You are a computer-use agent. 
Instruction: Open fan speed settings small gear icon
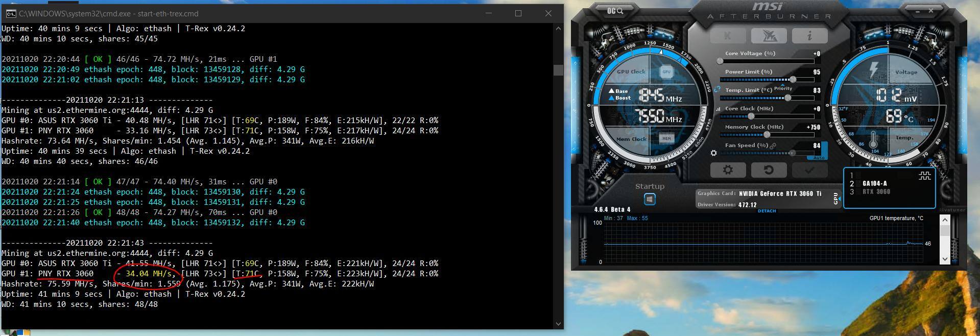pos(713,153)
